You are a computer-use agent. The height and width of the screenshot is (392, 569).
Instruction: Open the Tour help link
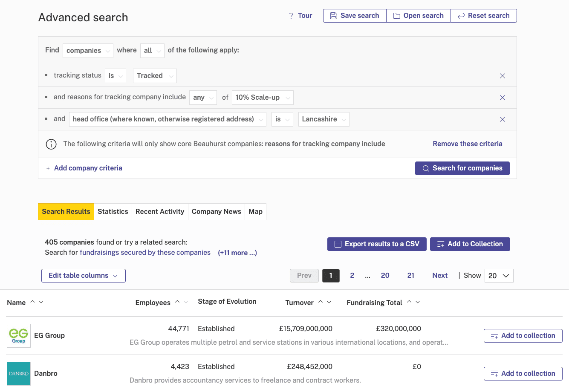pos(300,16)
